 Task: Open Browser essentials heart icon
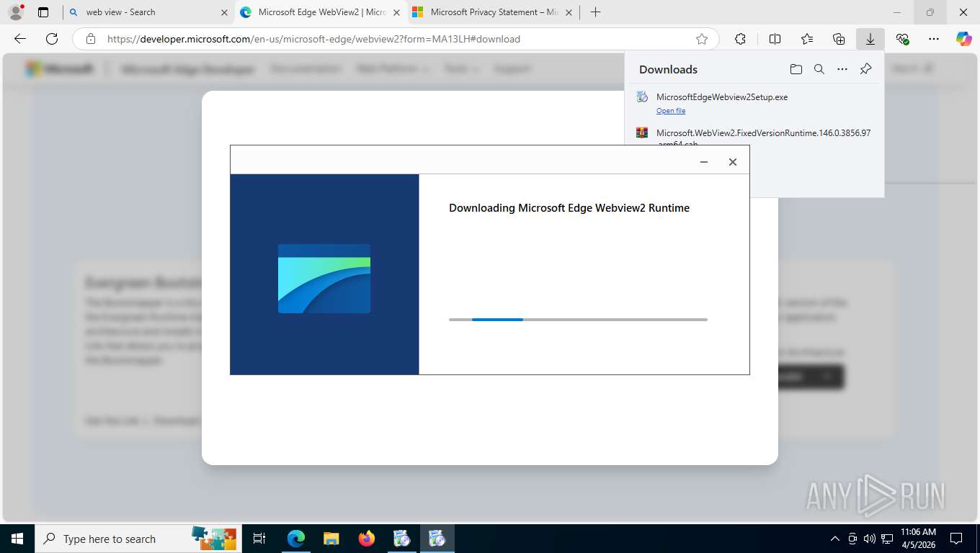point(902,39)
